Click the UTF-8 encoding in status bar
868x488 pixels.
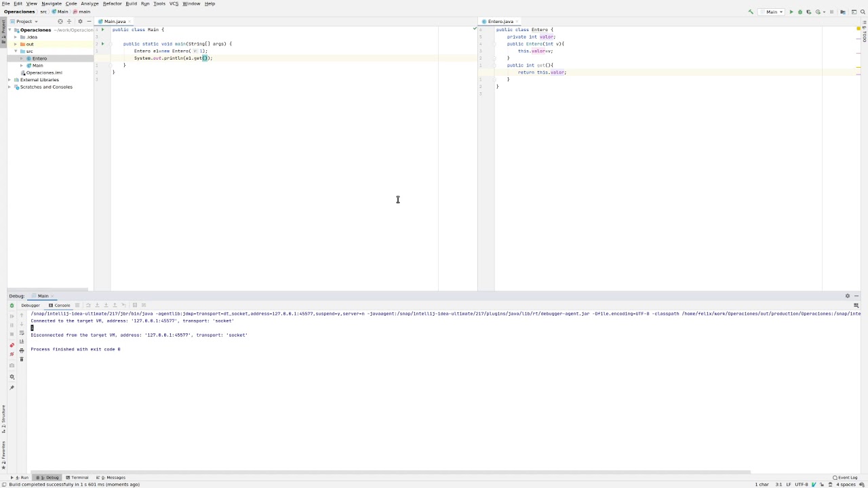click(x=802, y=485)
